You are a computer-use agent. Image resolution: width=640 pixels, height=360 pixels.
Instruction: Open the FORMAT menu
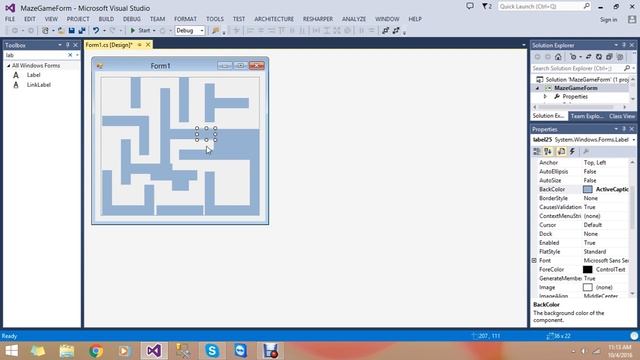coord(185,19)
